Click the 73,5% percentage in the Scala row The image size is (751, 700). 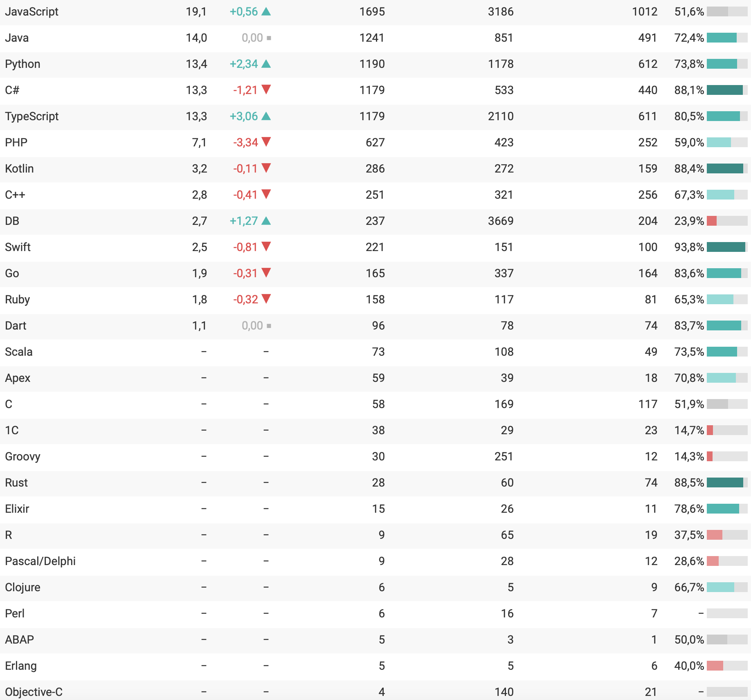click(x=689, y=352)
